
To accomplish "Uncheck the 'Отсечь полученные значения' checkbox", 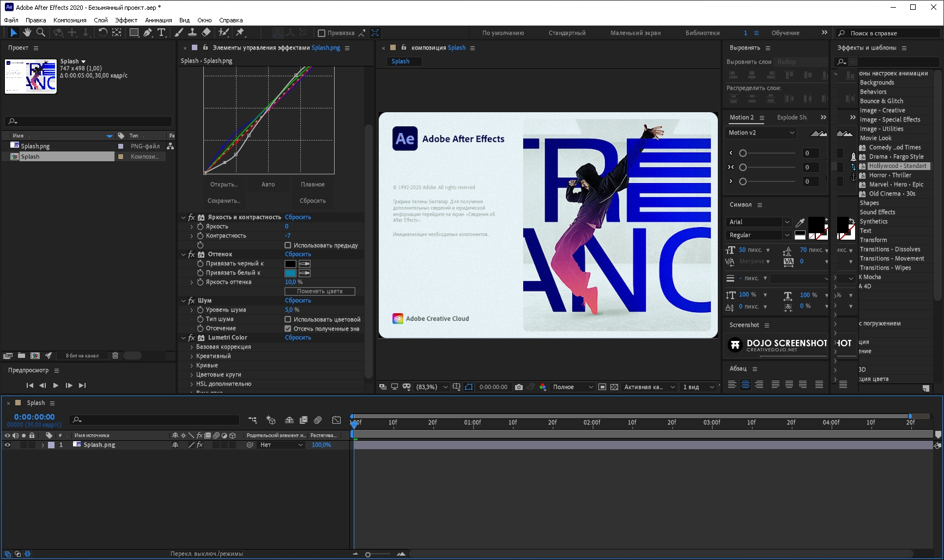I will [288, 328].
